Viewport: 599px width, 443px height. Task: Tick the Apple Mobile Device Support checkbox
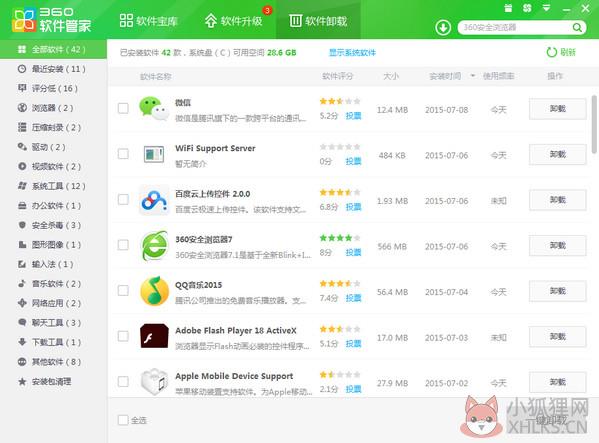coord(123,382)
